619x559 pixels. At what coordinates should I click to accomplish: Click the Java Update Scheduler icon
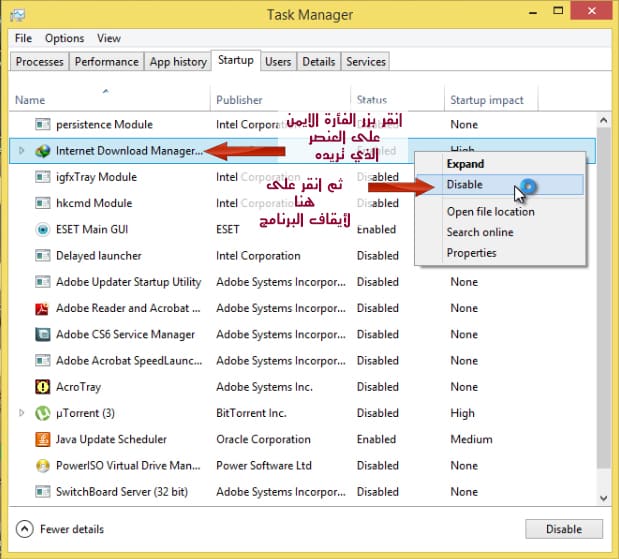click(42, 439)
